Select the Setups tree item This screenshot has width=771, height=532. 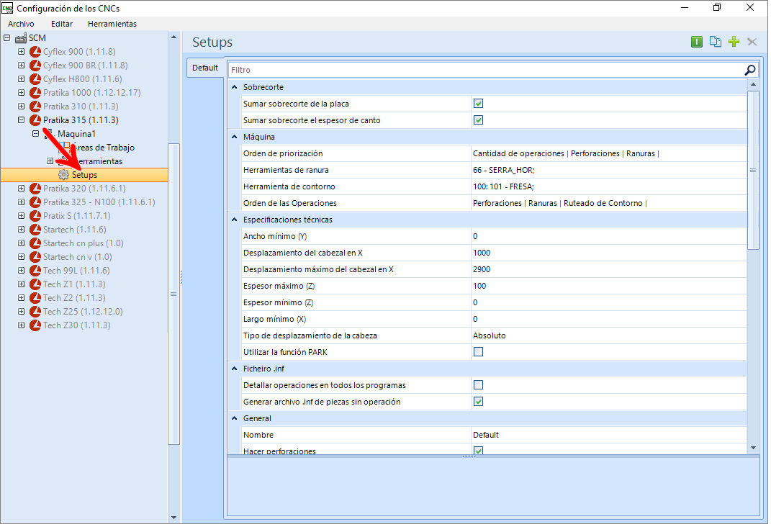click(x=84, y=174)
